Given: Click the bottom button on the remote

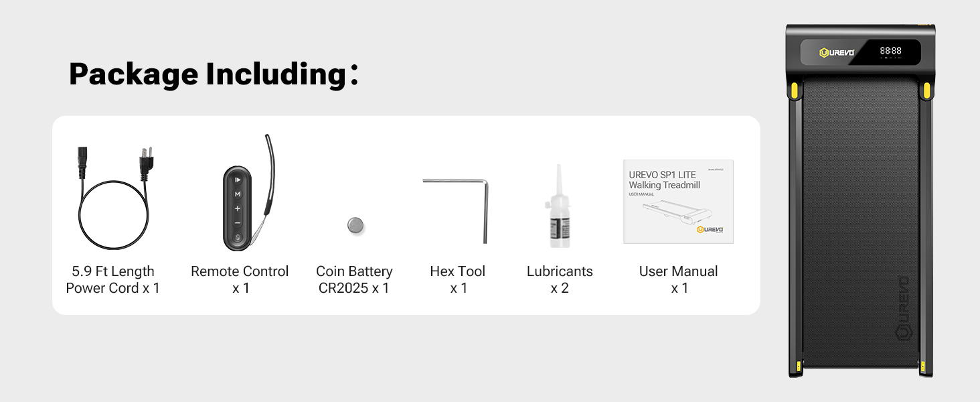Looking at the screenshot, I should pyautogui.click(x=237, y=238).
